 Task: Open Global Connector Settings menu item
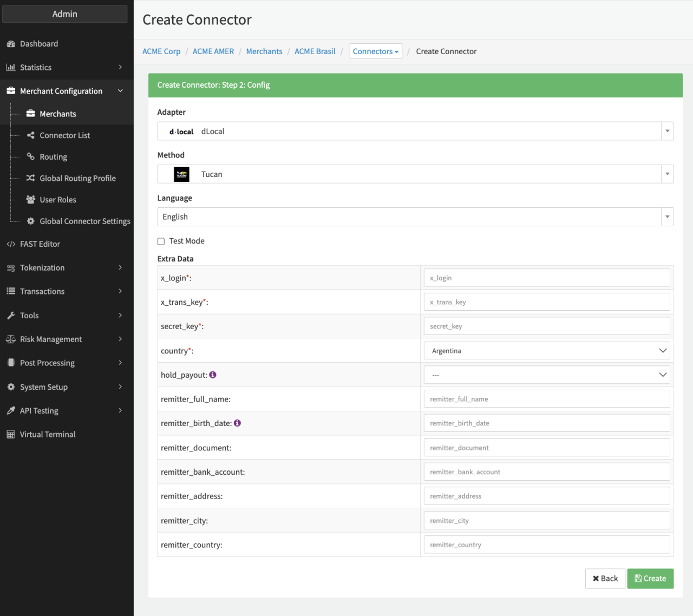pyautogui.click(x=84, y=221)
